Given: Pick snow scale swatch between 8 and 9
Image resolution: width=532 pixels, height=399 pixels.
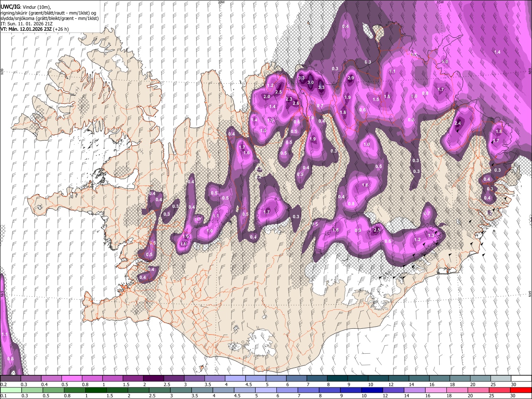Looking at the screenshot, I should point(337,379).
